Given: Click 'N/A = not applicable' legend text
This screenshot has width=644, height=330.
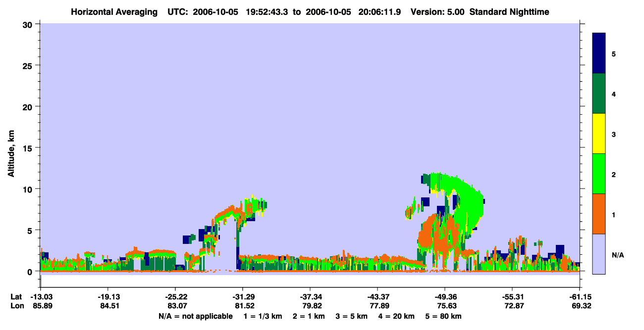Looking at the screenshot, I should (x=195, y=316).
